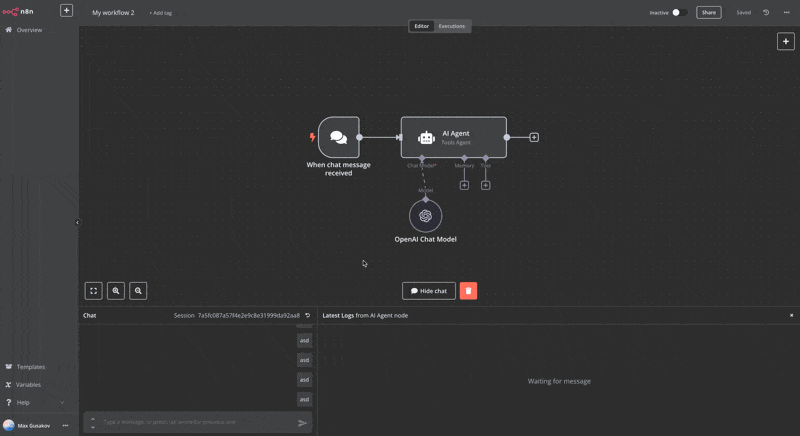The image size is (800, 436).
Task: Collapse the left sidebar with the arrow handle
Action: coord(77,222)
